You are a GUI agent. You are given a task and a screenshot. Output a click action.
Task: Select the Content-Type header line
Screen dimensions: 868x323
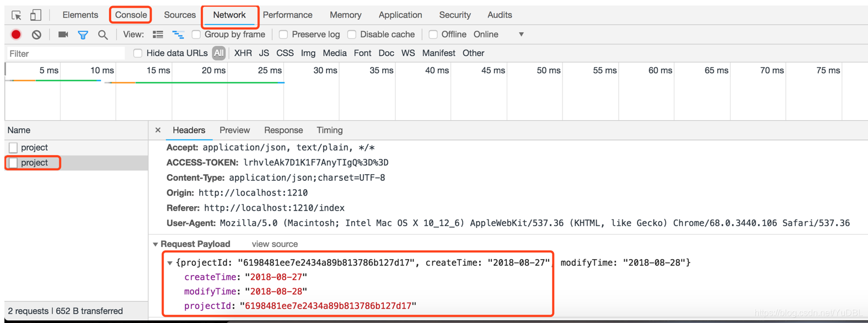276,177
